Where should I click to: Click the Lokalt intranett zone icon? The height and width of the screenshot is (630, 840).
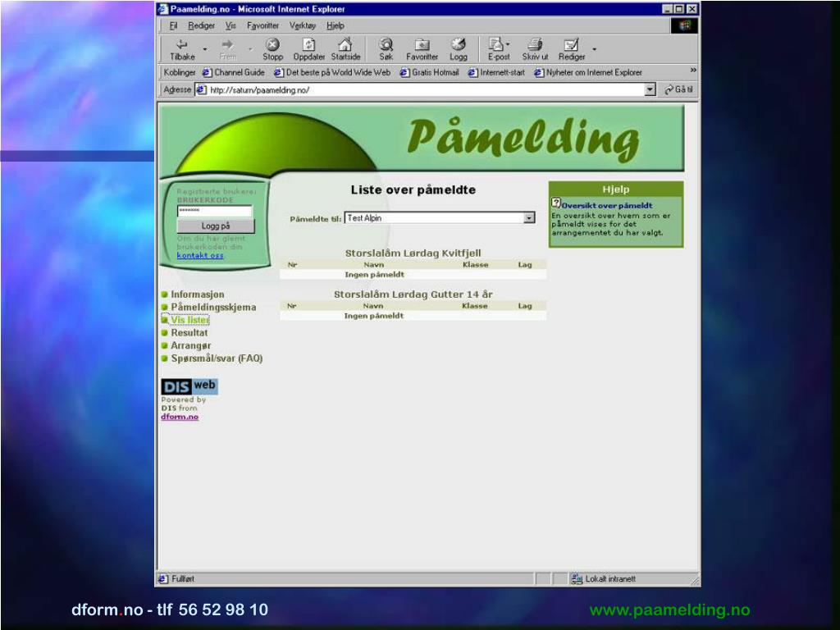[x=577, y=578]
